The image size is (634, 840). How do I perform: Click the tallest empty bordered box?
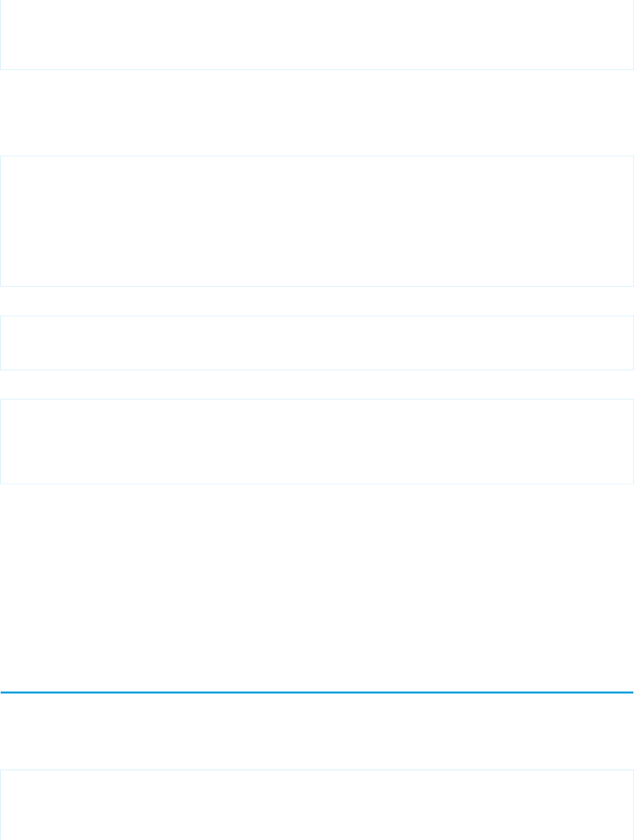click(317, 221)
